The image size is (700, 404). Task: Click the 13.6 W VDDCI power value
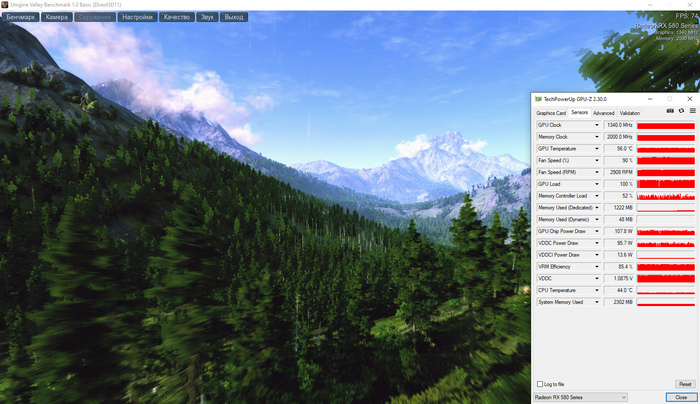click(619, 255)
